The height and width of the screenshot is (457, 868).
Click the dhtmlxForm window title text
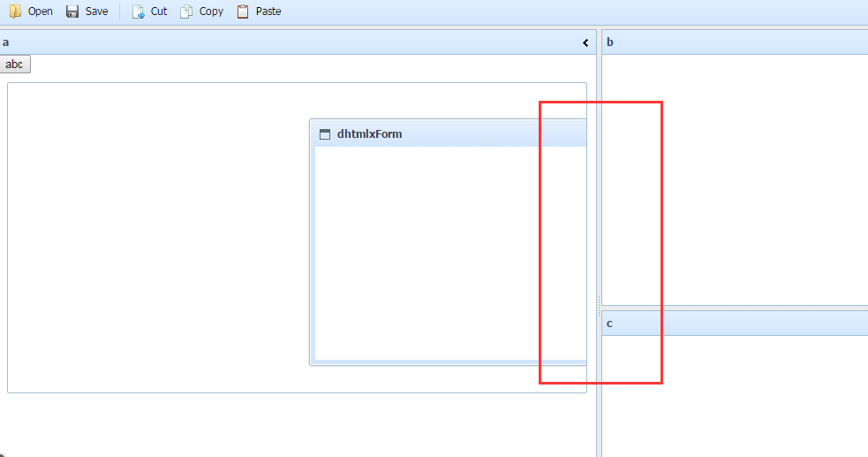[x=370, y=134]
